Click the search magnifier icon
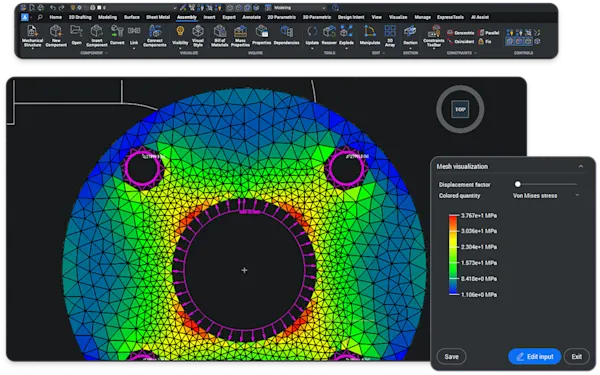 coord(40,17)
